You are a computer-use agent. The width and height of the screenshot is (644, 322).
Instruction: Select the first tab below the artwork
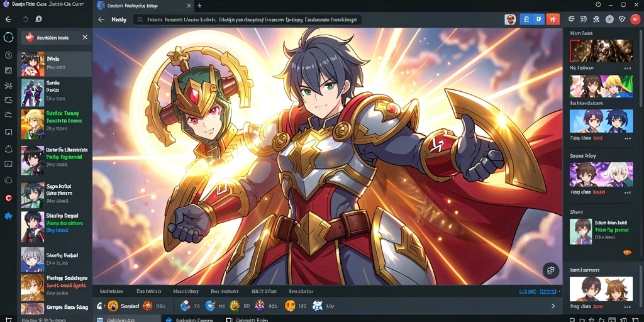pyautogui.click(x=112, y=291)
